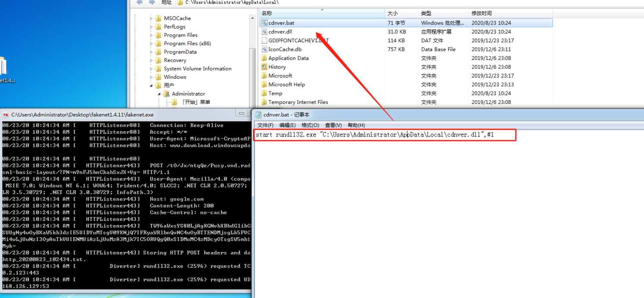Viewport: 644px width, 298px height.
Task: Open the Temp folder icon
Action: tap(264, 93)
